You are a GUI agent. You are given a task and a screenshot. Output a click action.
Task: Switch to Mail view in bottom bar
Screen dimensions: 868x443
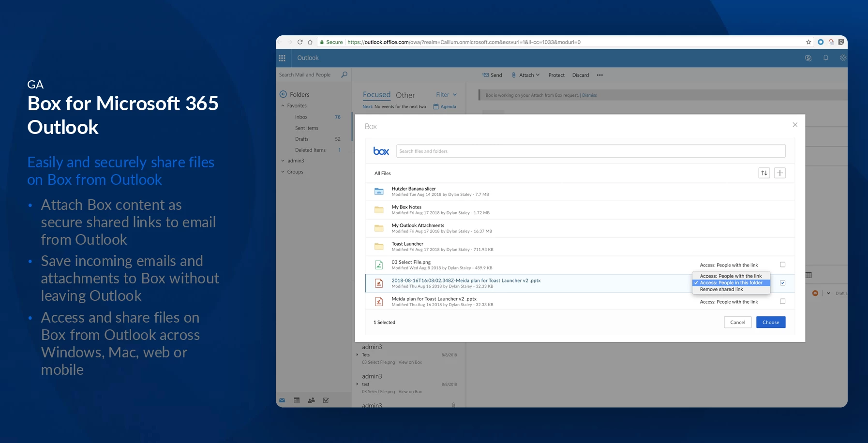(x=282, y=400)
